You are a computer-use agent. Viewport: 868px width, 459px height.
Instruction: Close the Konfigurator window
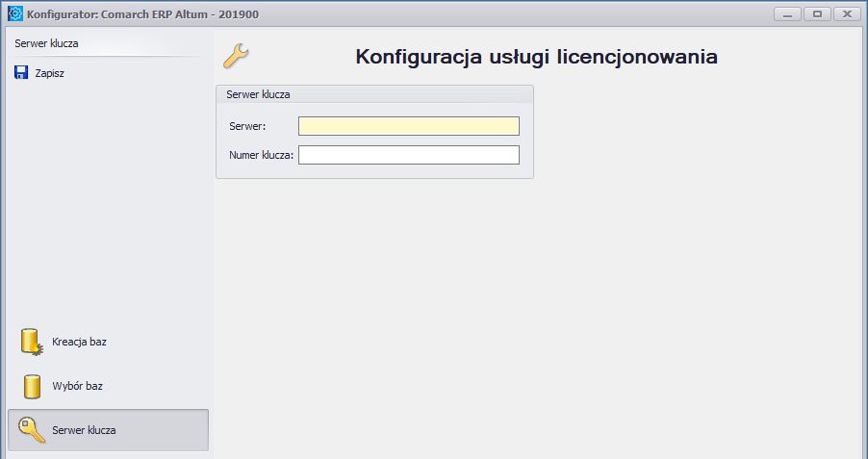coord(847,13)
